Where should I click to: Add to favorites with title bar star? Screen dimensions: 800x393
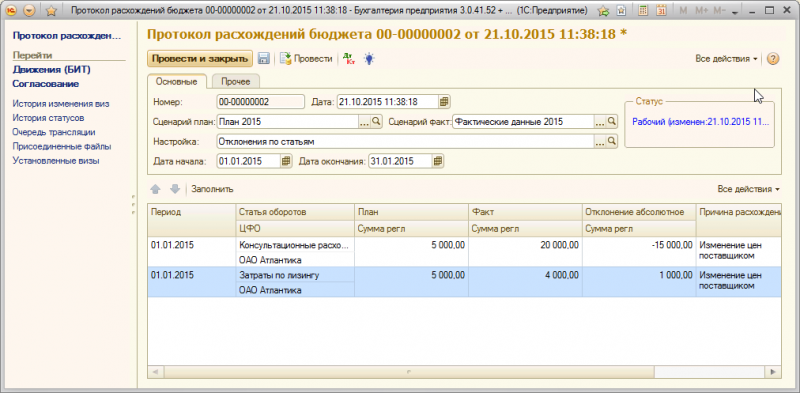[x=52, y=10]
